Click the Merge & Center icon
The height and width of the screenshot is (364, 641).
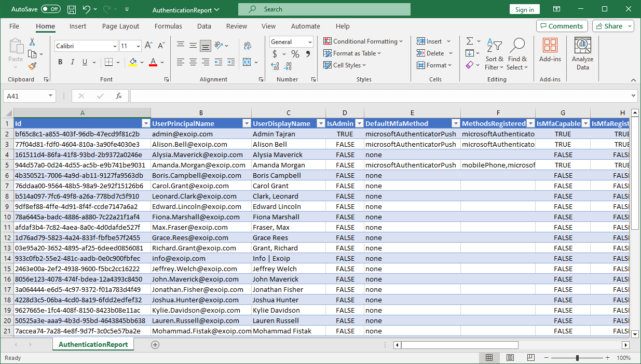click(247, 62)
